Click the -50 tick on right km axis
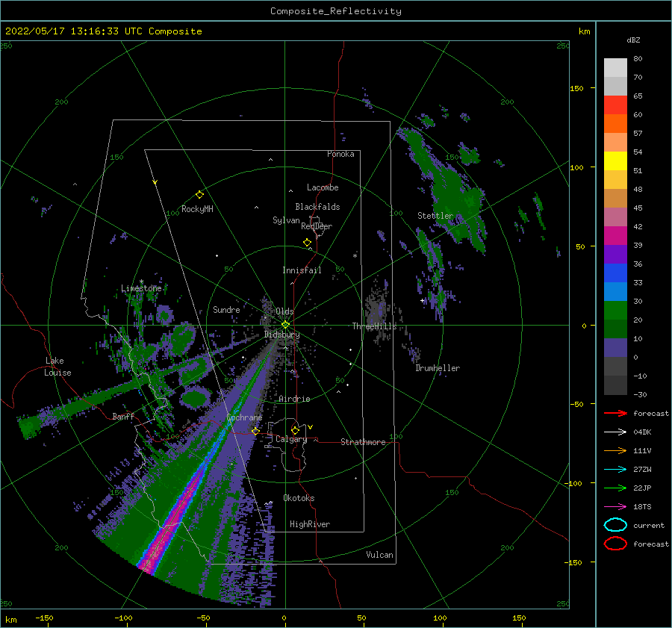Screen dimensions: 672x628 coord(578,404)
